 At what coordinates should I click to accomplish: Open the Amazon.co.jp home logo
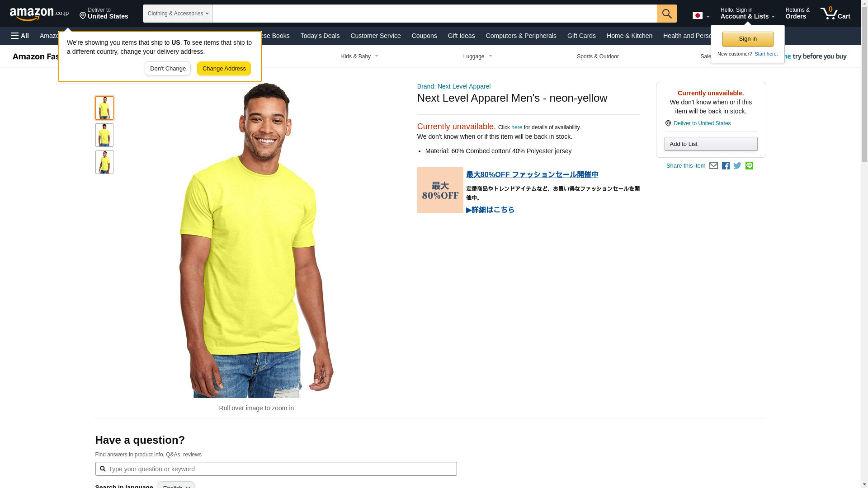pos(39,14)
